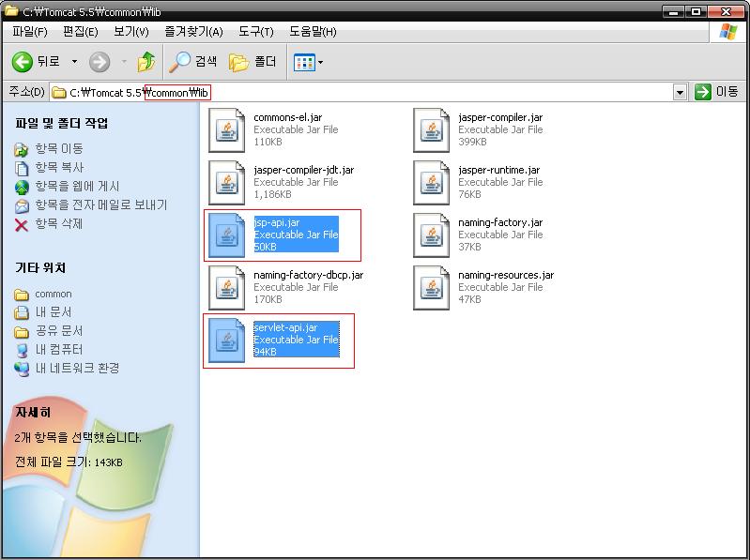750x560 pixels.
Task: Open 내 네트워크 환경 network places link
Action: click(77, 368)
